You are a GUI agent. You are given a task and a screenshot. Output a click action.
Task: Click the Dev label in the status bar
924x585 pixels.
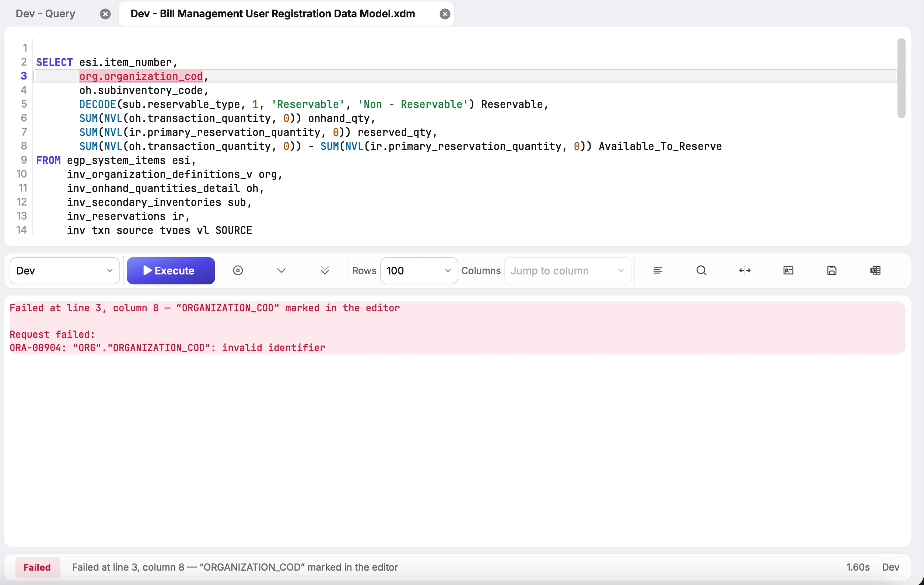tap(890, 567)
